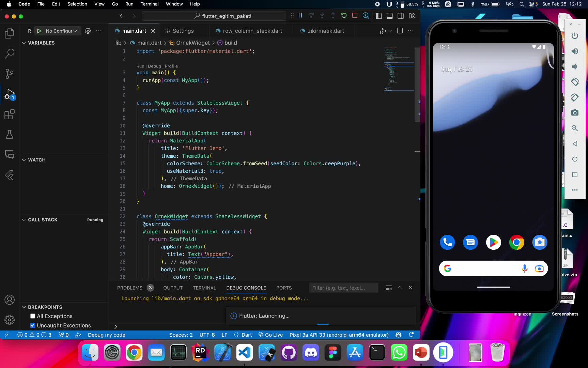
Task: Open the TERMINAL panel tab
Action: point(204,288)
